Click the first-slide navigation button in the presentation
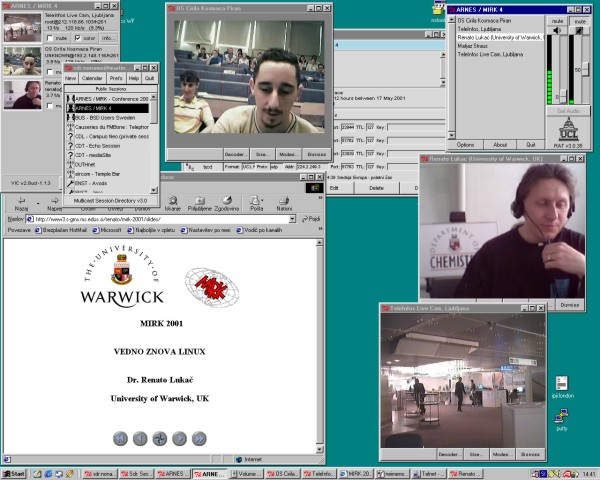The image size is (600, 480). [120, 438]
